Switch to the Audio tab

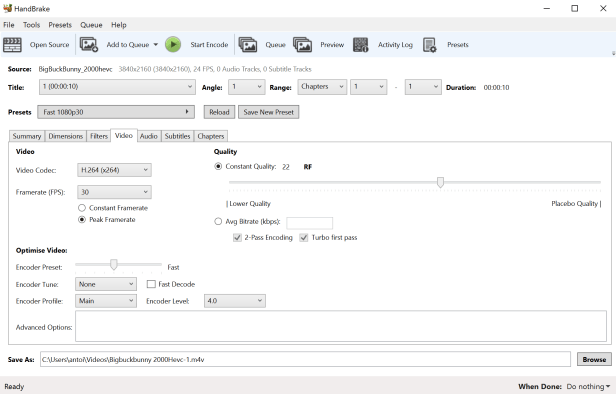(x=148, y=136)
